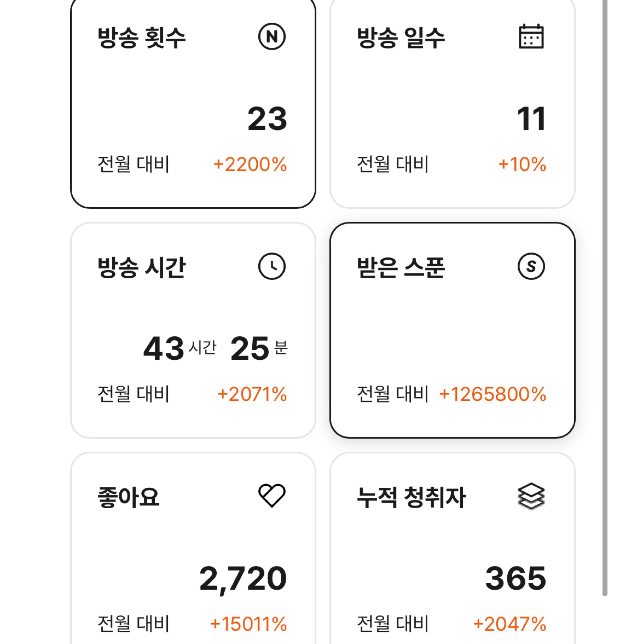
Task: Click the S spoon icon on 받은 스푼 card
Action: (531, 266)
